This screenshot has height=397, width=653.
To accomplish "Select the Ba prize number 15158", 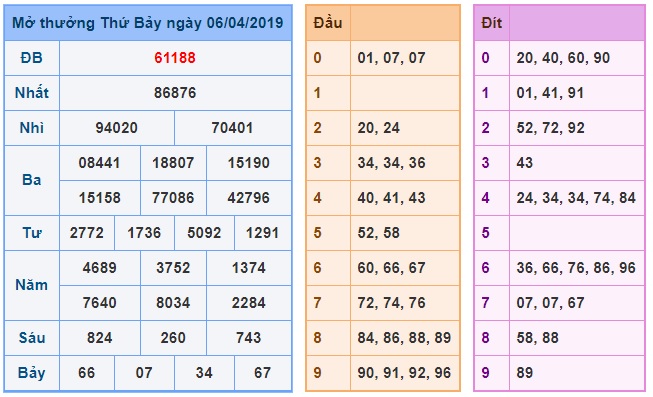I will click(x=100, y=198).
